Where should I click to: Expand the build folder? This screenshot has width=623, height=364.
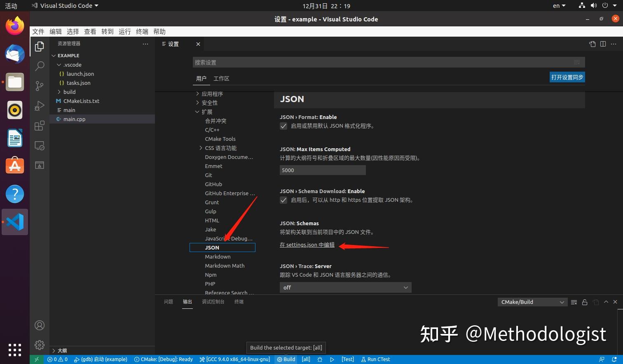click(59, 92)
